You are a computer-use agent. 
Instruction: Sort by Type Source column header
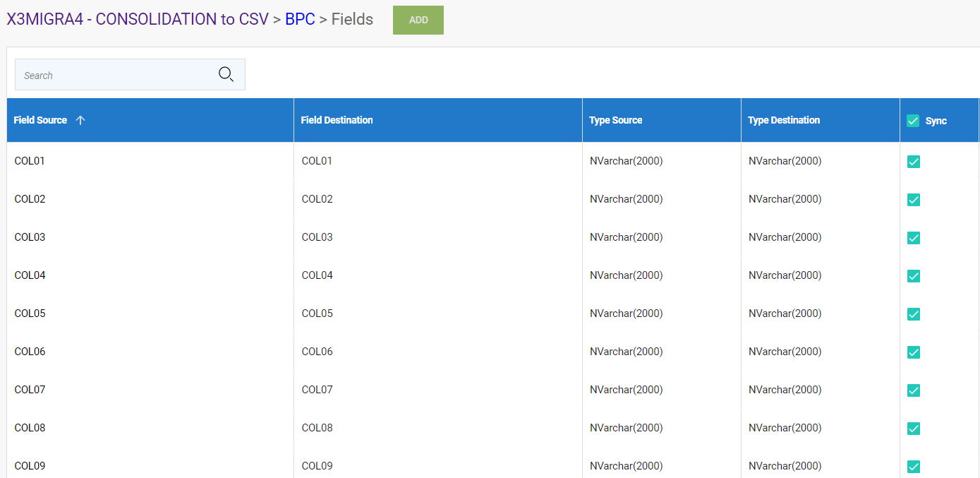(615, 120)
